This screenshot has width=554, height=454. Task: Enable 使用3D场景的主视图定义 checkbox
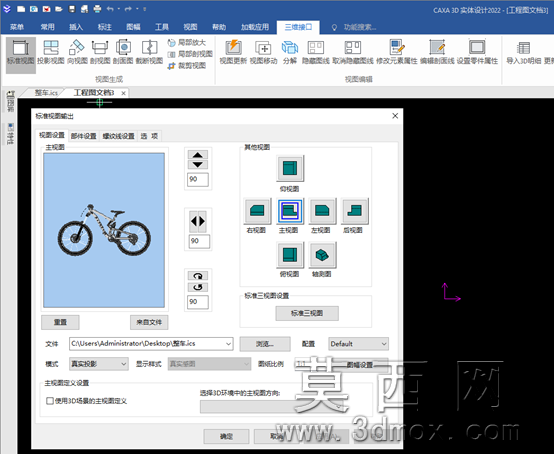point(50,401)
